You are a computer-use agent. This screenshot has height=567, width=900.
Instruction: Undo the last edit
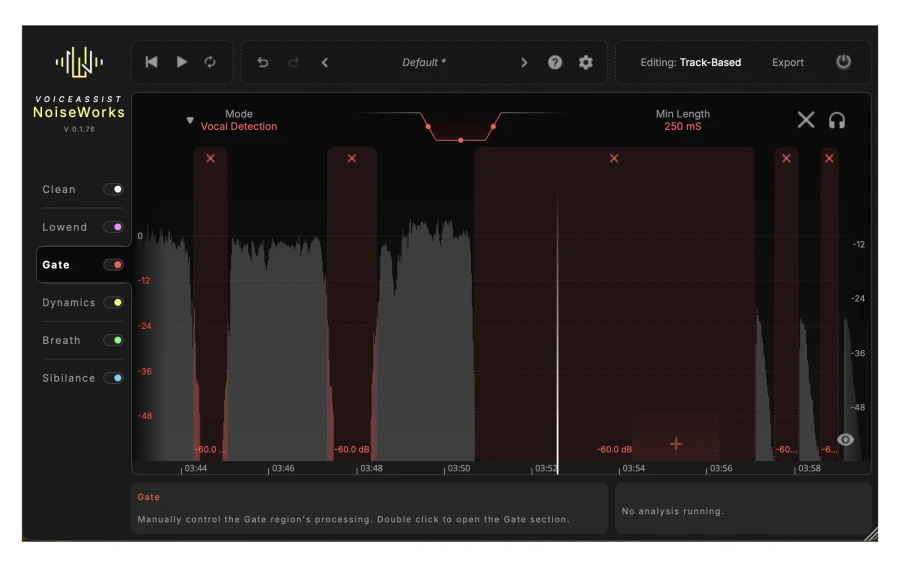[263, 62]
